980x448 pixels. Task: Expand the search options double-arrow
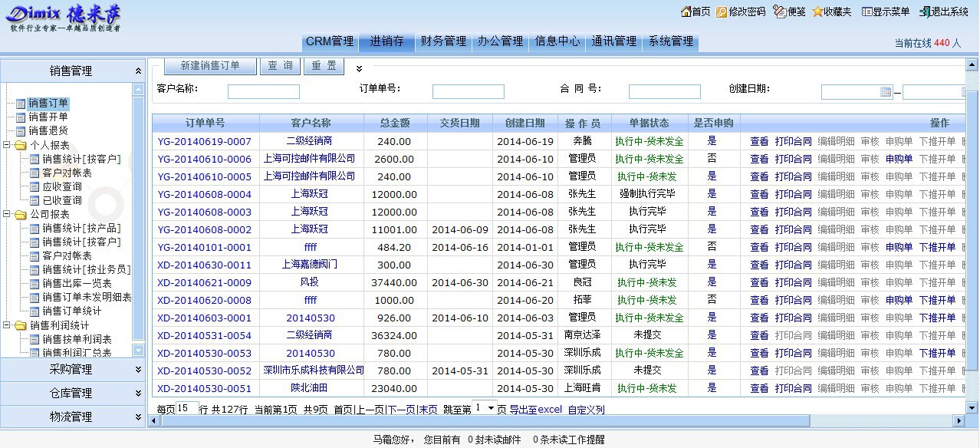(360, 68)
